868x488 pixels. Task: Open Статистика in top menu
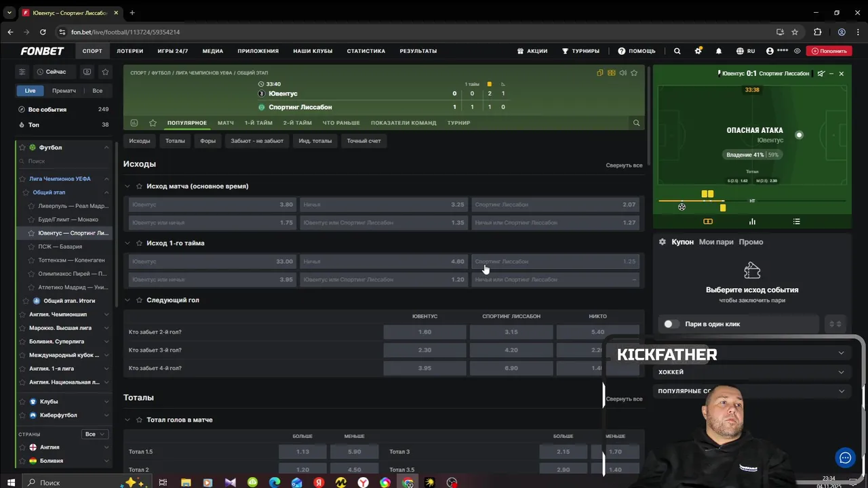(x=366, y=51)
